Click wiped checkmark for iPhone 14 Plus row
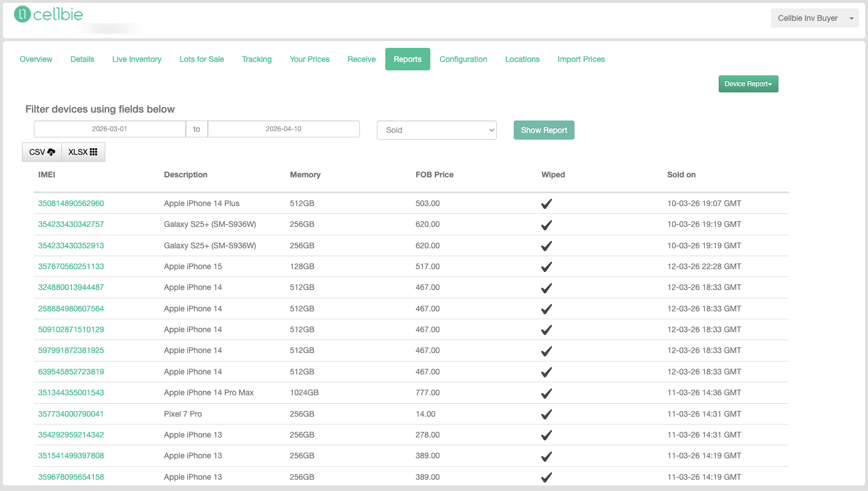 pos(546,204)
